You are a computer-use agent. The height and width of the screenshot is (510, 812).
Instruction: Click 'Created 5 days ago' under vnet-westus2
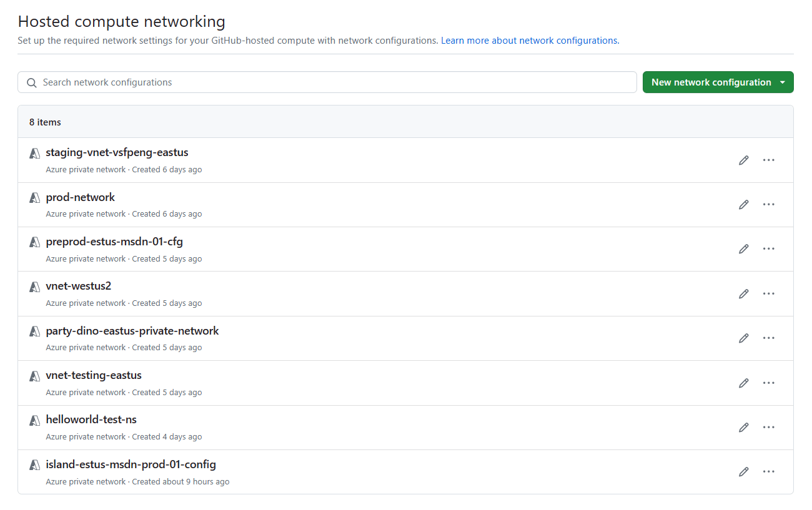167,303
